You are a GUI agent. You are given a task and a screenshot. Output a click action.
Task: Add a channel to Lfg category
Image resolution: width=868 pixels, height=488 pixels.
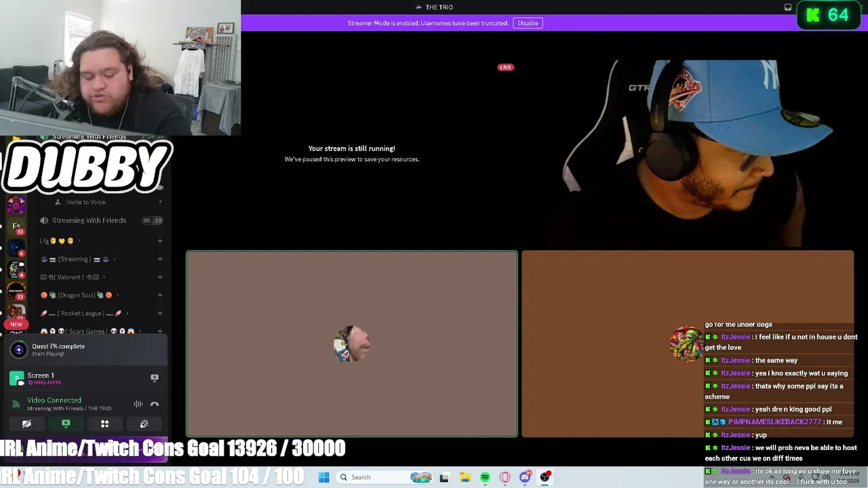[x=160, y=241]
